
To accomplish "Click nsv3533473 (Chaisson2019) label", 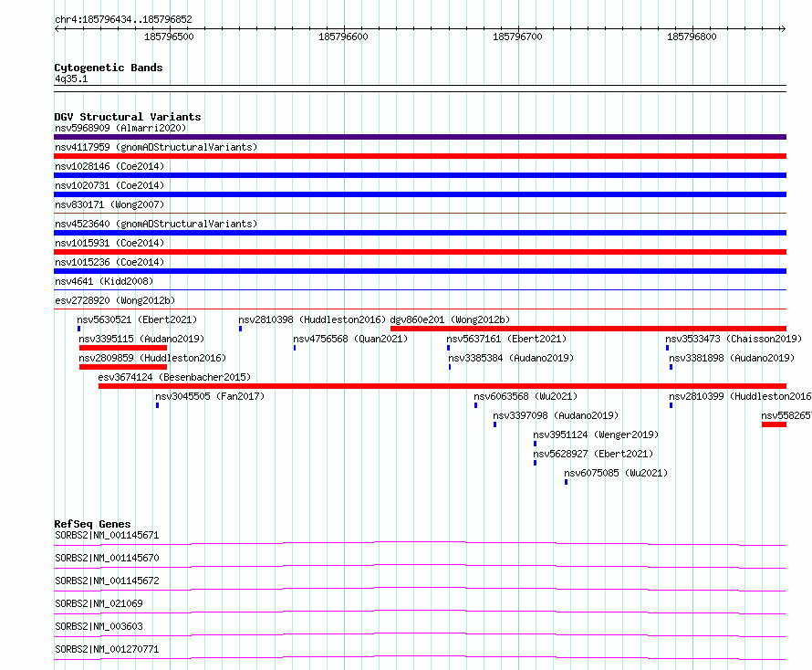I will (x=734, y=339).
